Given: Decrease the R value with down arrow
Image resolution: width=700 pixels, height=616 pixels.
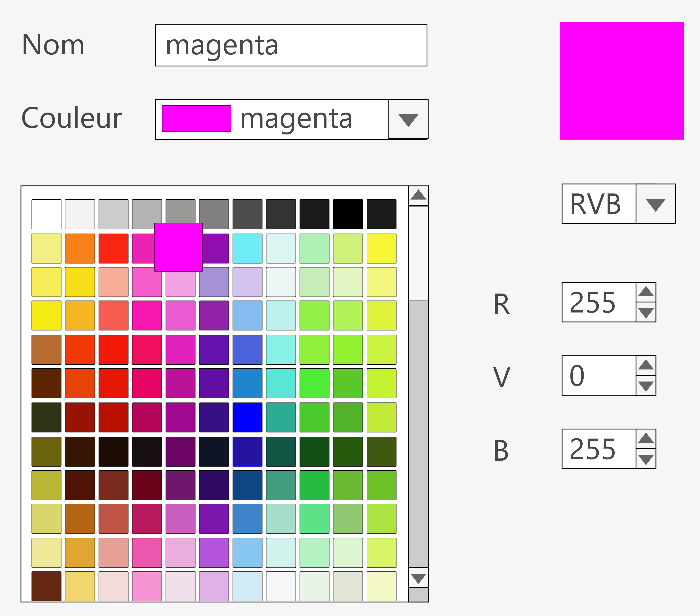Looking at the screenshot, I should point(646,312).
